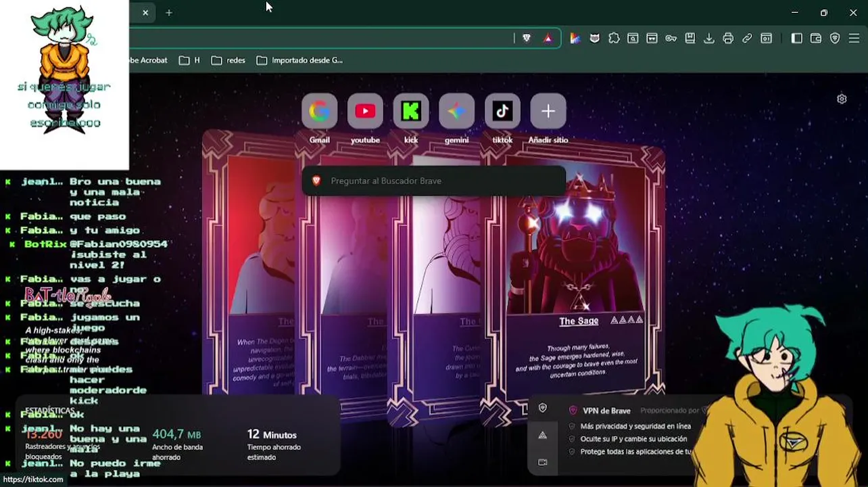Select the Rewards triangle widget tab
Screen dimensions: 868x487
[x=542, y=436]
